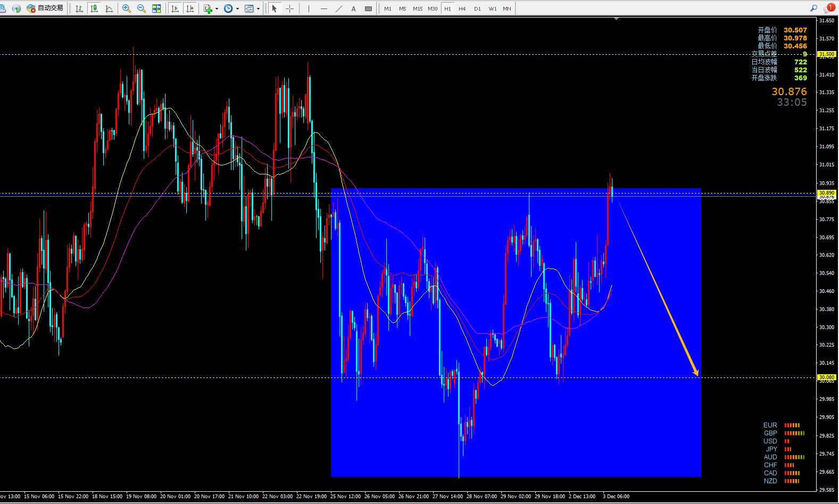839x504 pixels.
Task: Switch to H4 timeframe
Action: tap(462, 9)
